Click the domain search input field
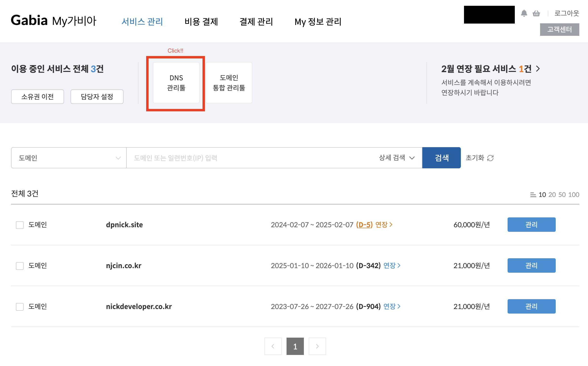 252,158
